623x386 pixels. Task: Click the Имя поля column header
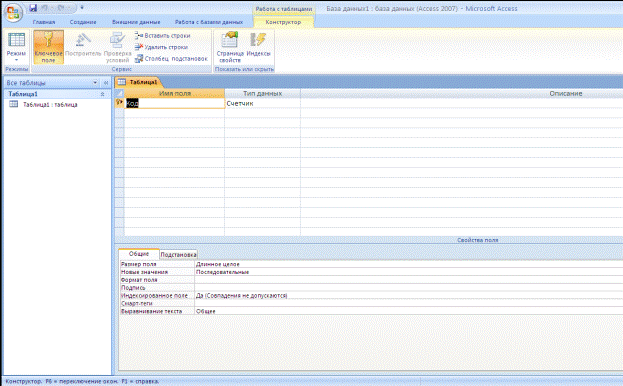point(175,94)
